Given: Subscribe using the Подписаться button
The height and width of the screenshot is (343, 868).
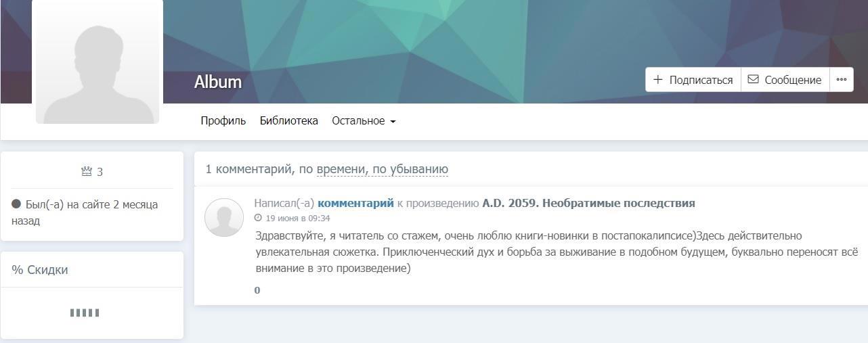Looking at the screenshot, I should (x=693, y=80).
